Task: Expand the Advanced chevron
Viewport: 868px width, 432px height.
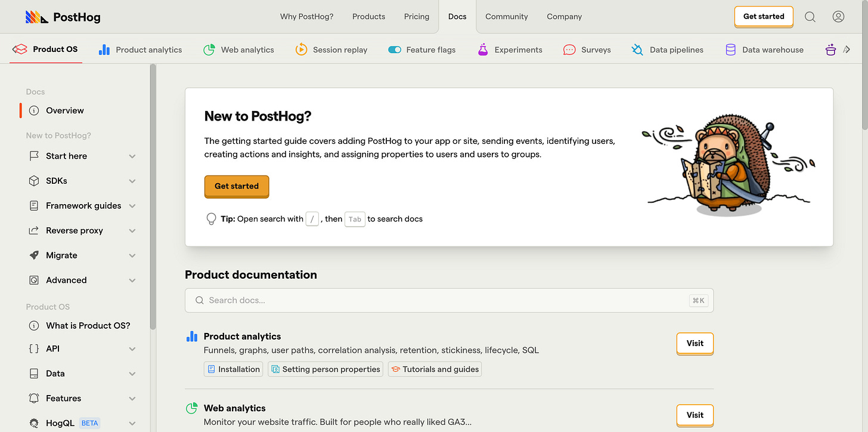Action: point(132,280)
